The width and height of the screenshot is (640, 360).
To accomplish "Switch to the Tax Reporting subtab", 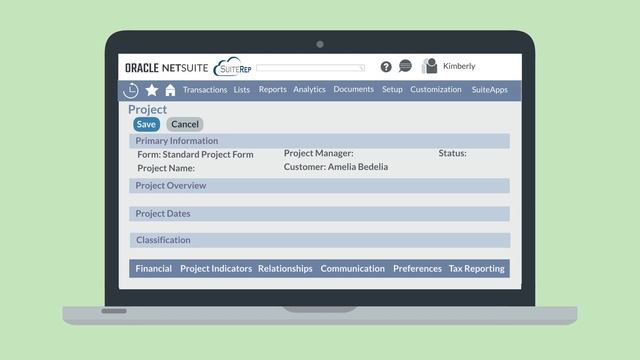I will coord(477,269).
